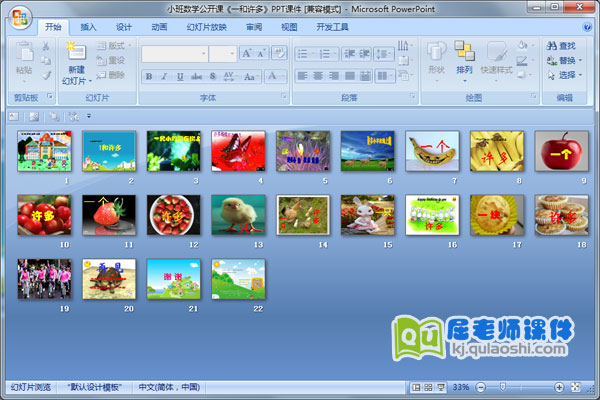
Task: Switch to Design (设计) tab
Action: click(x=124, y=27)
